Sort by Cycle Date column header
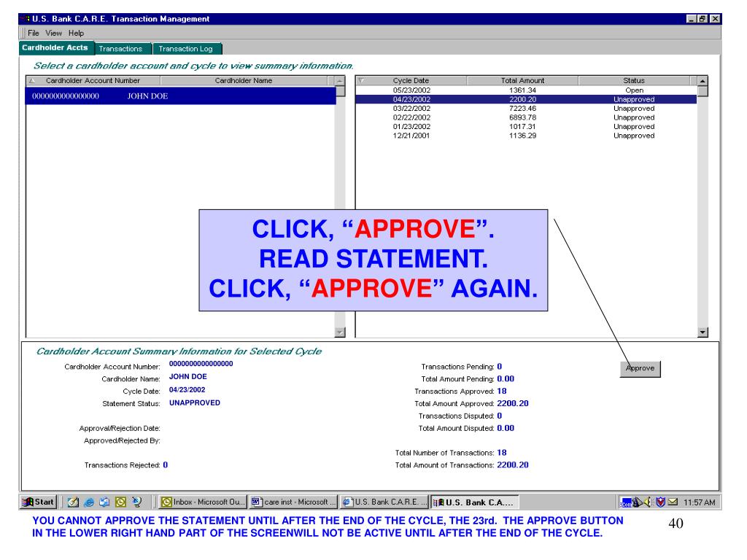The width and height of the screenshot is (747, 560). (x=411, y=80)
